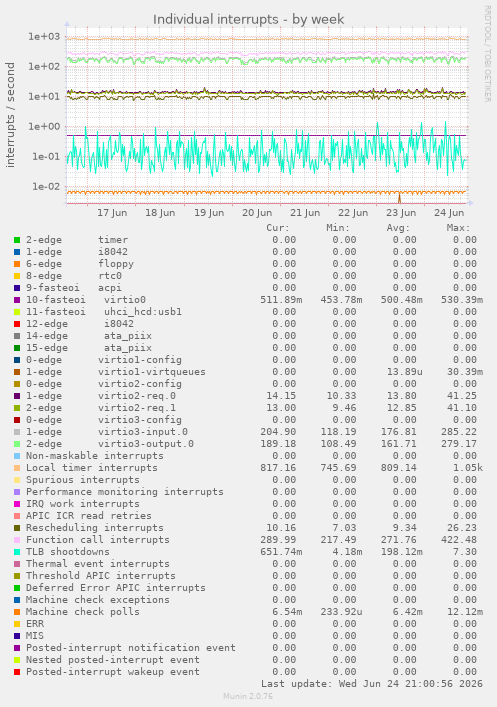Click the 161.71 average of virtio3-output.0
The height and width of the screenshot is (707, 497).
coord(399,444)
